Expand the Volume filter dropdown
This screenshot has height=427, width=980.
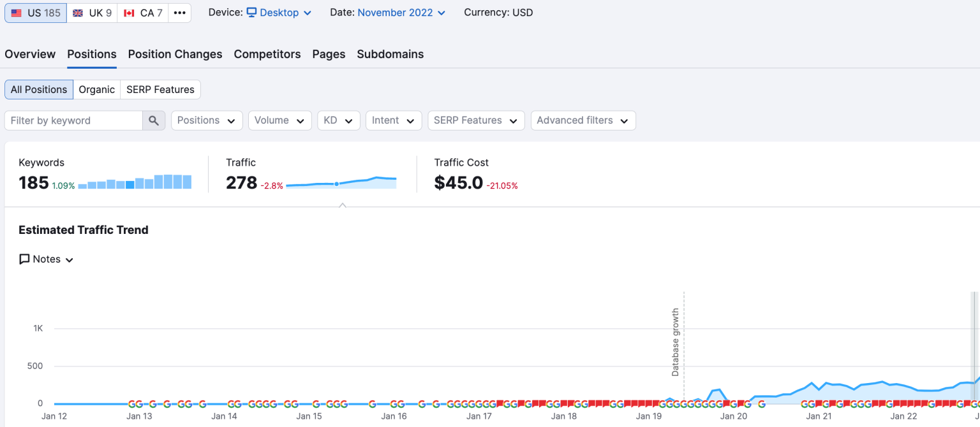click(x=279, y=120)
